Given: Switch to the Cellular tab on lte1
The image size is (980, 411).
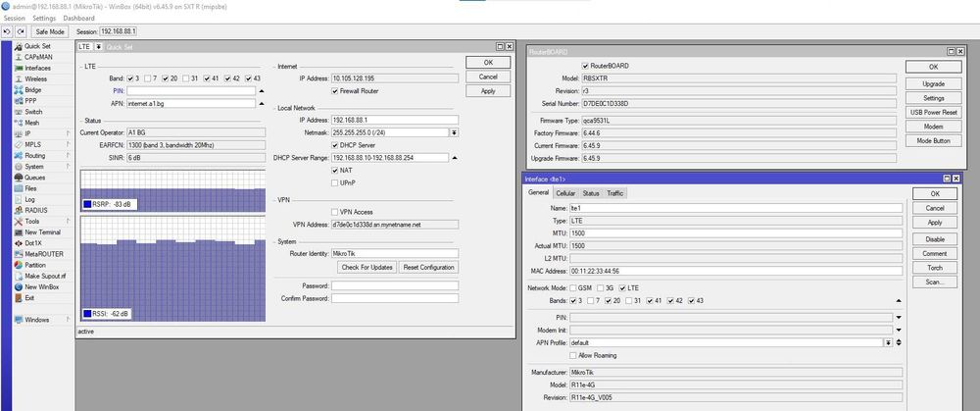Looking at the screenshot, I should (x=565, y=193).
